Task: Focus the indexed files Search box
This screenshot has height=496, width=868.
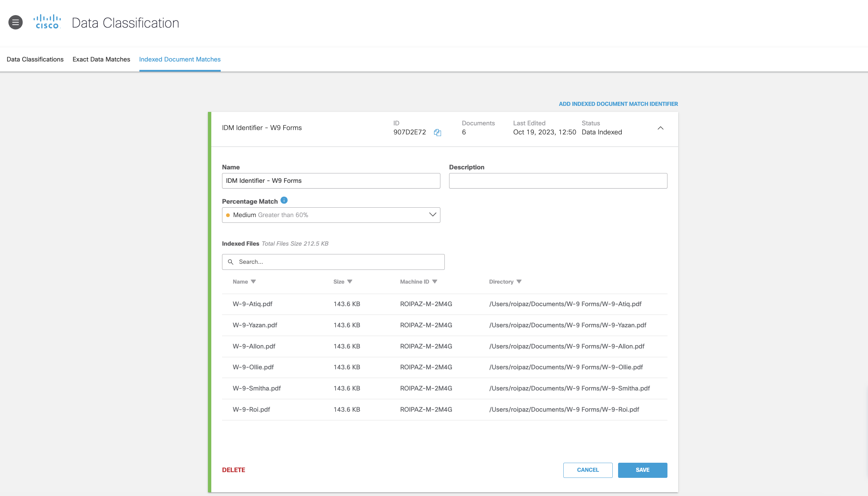Action: [x=333, y=262]
